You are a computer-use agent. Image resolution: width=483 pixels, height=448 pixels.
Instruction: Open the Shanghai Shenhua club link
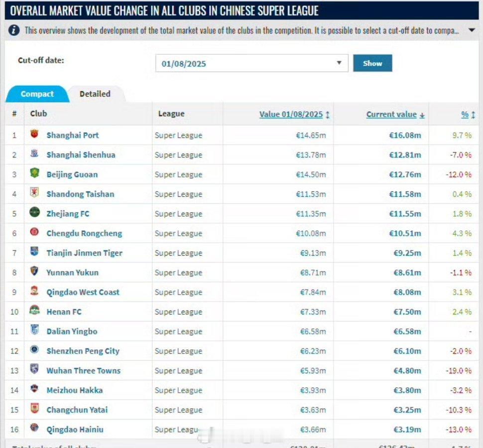pyautogui.click(x=81, y=155)
